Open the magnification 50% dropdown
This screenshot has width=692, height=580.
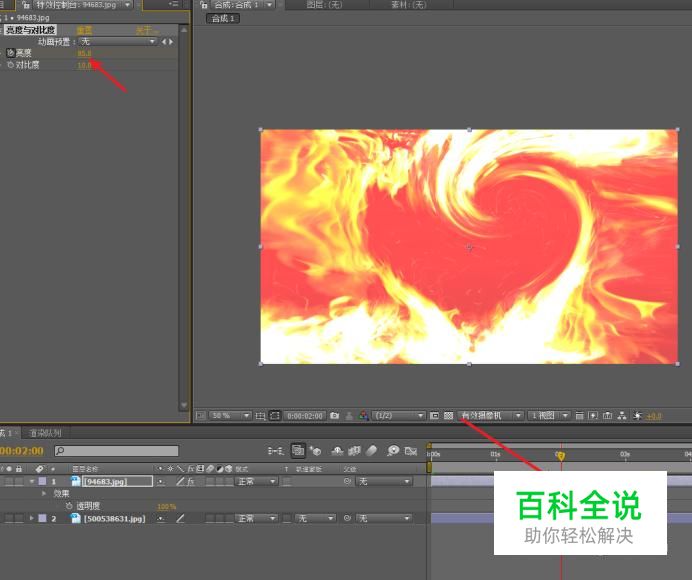230,415
